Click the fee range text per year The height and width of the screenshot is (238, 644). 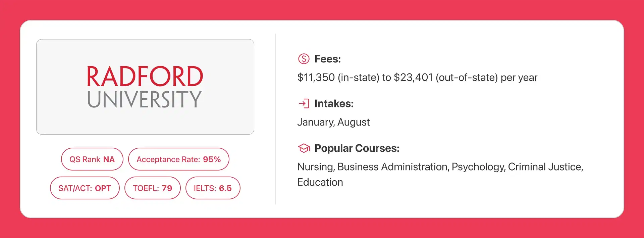click(417, 78)
